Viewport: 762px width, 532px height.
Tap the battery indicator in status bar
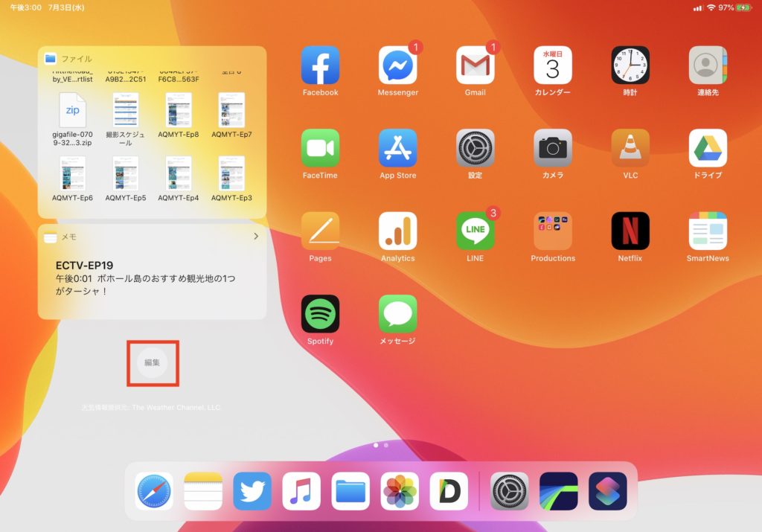point(744,7)
